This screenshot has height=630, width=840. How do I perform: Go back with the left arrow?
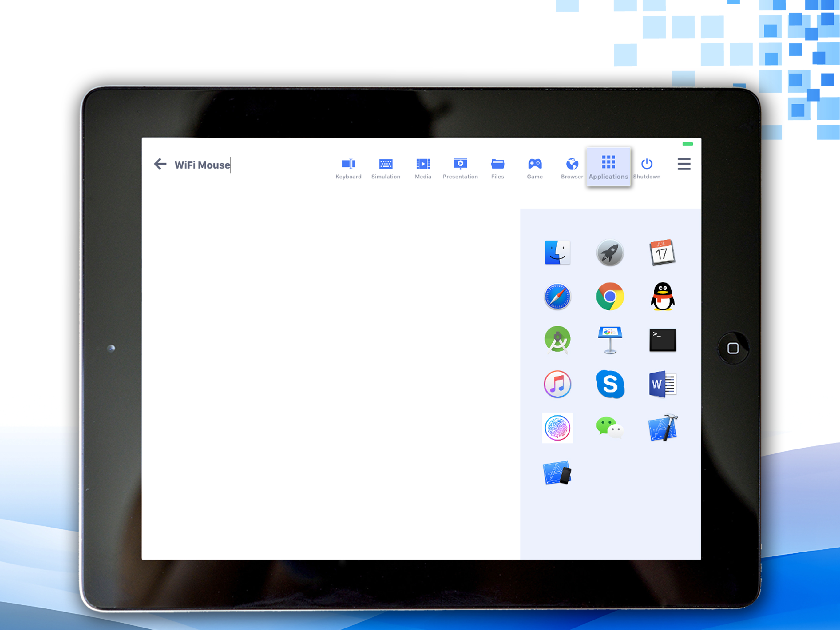click(160, 164)
